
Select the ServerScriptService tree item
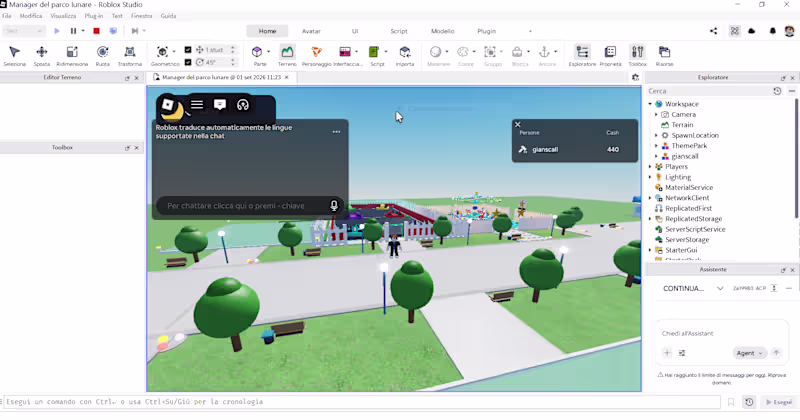point(694,229)
